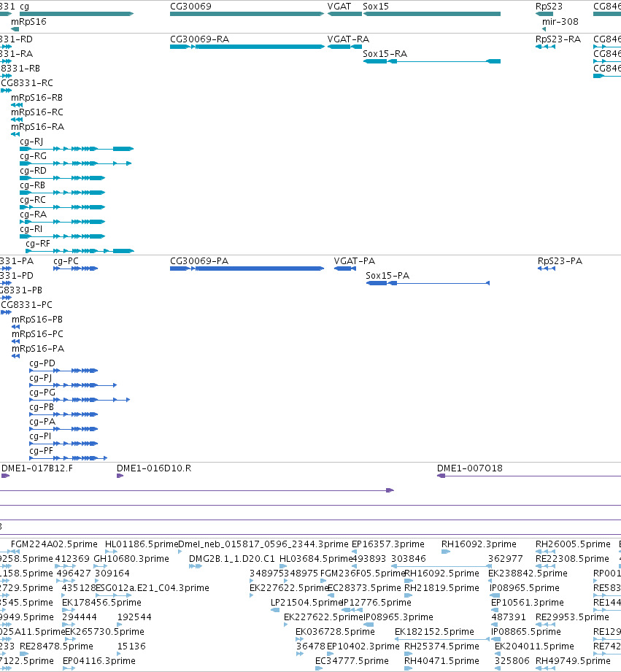Select the mRpS16-PB protein label
Screen dimensions: 621x672
[x=37, y=319]
